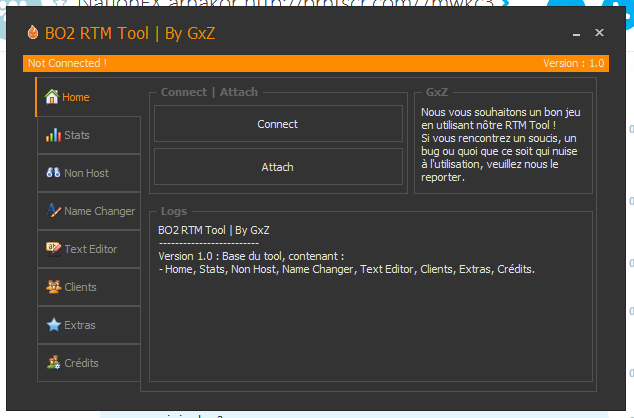Click the Non Host binoculars icon

(x=53, y=173)
